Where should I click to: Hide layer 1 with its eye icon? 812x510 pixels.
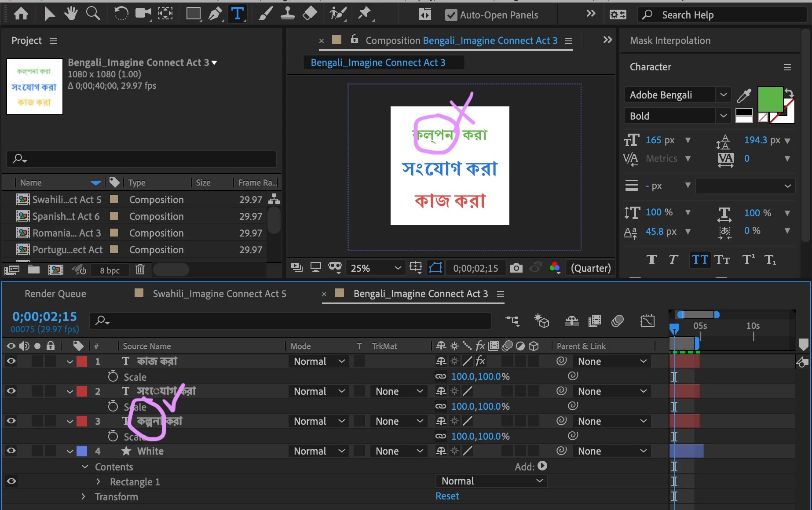tap(11, 361)
